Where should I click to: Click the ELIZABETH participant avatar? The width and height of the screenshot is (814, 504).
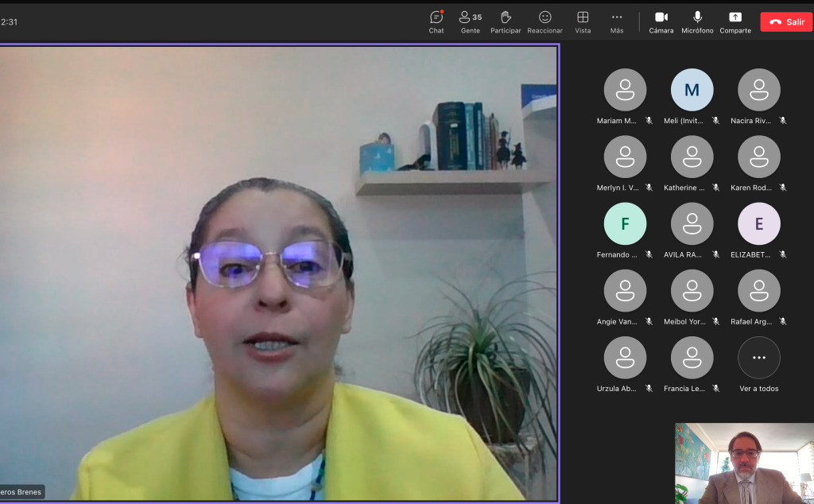tap(758, 224)
